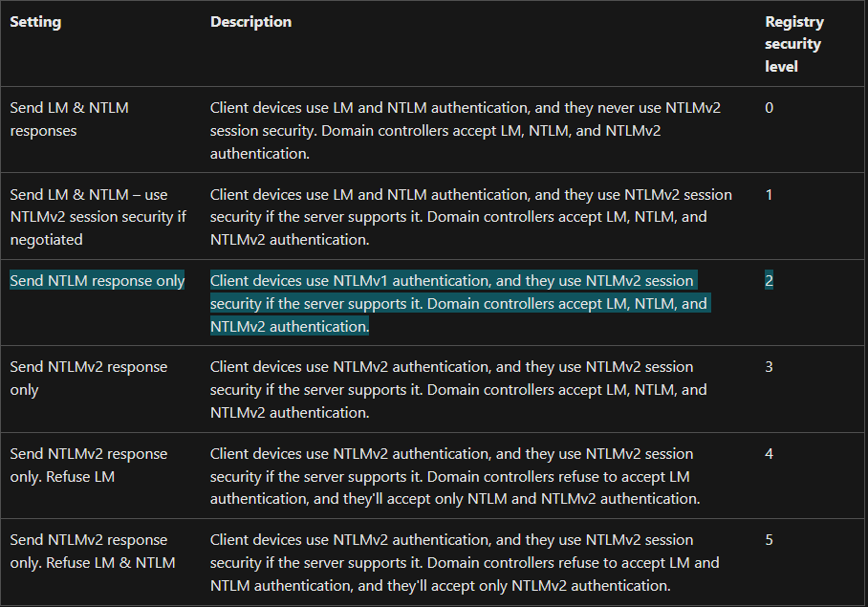Click the description for level 0 row
Image resolution: width=868 pixels, height=607 pixels.
[x=465, y=131]
